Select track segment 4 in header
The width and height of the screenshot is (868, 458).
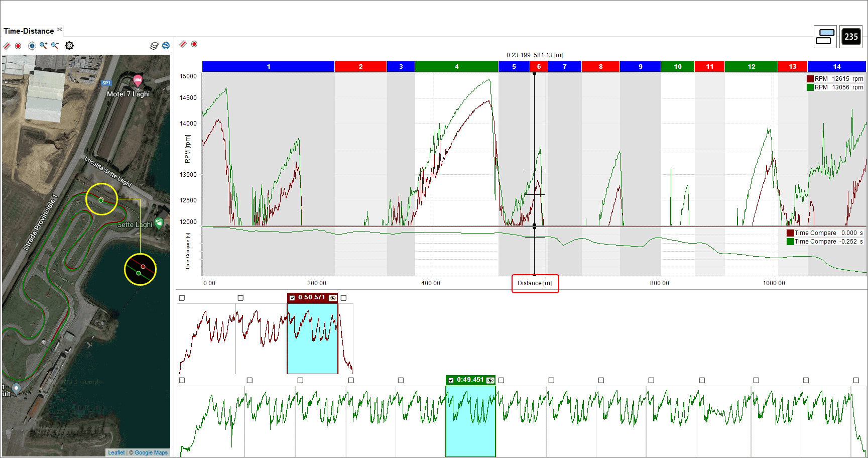(x=456, y=67)
